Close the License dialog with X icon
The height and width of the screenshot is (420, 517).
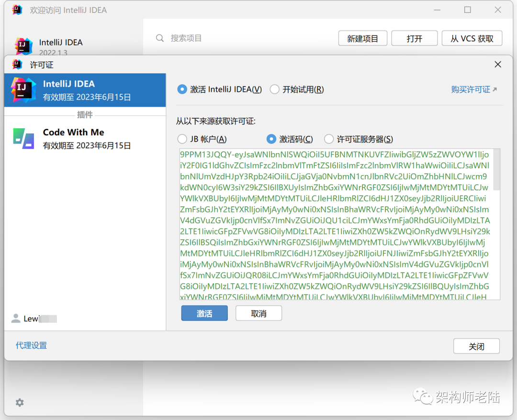point(498,64)
